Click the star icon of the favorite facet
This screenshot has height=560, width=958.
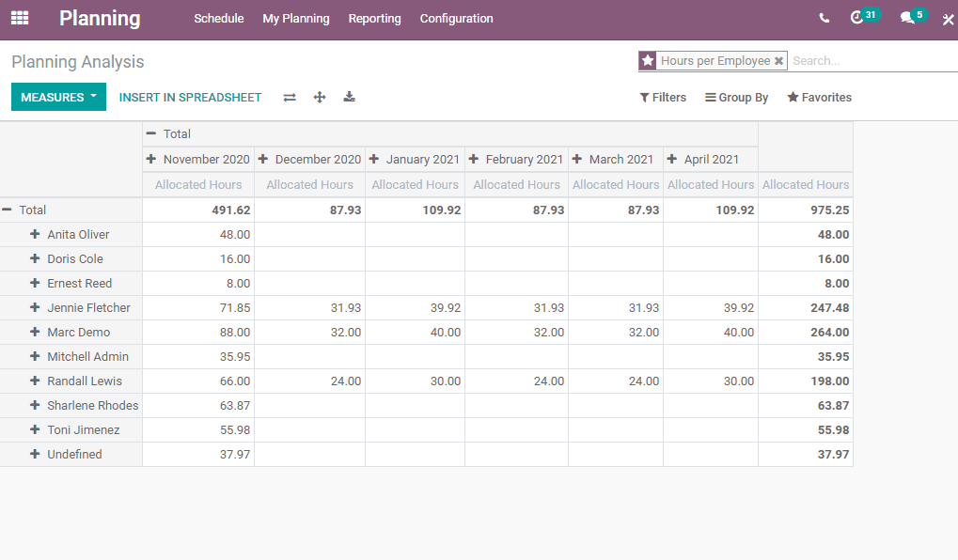click(648, 60)
